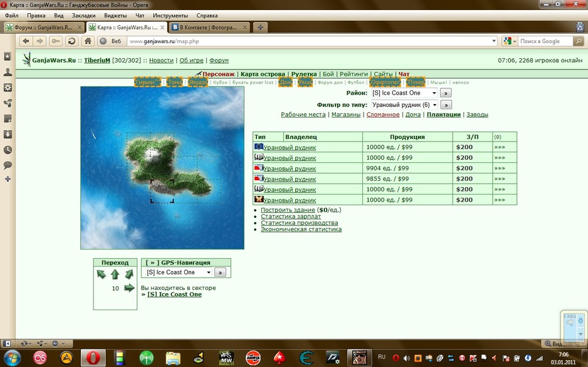Click the address bar URL field
The image size is (588, 367).
click(309, 41)
